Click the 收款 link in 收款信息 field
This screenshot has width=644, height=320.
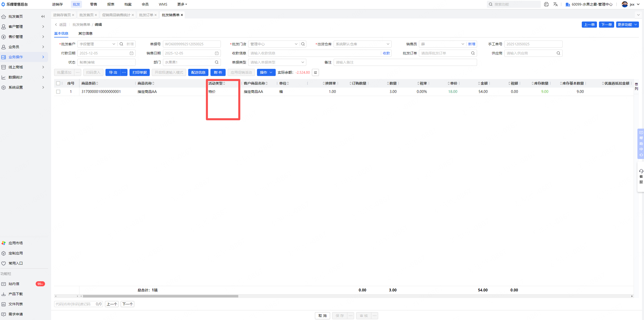[x=386, y=53]
